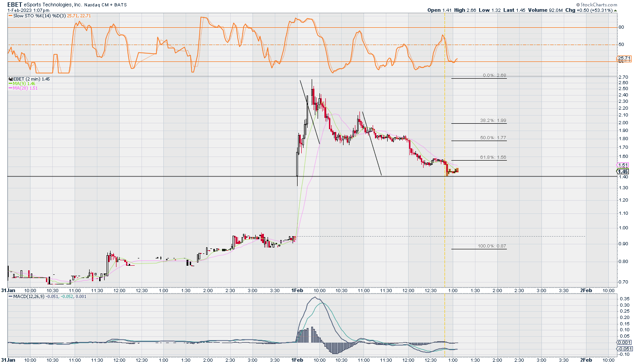Click the 'Slow STO %K(14) %D(3)' indicator label
This screenshot has height=364, width=637.
[x=40, y=16]
